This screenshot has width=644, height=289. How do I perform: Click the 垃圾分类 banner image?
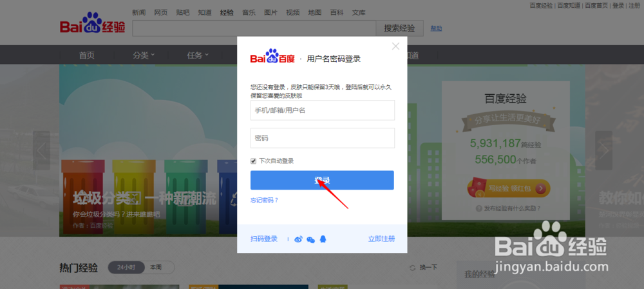pyautogui.click(x=148, y=150)
